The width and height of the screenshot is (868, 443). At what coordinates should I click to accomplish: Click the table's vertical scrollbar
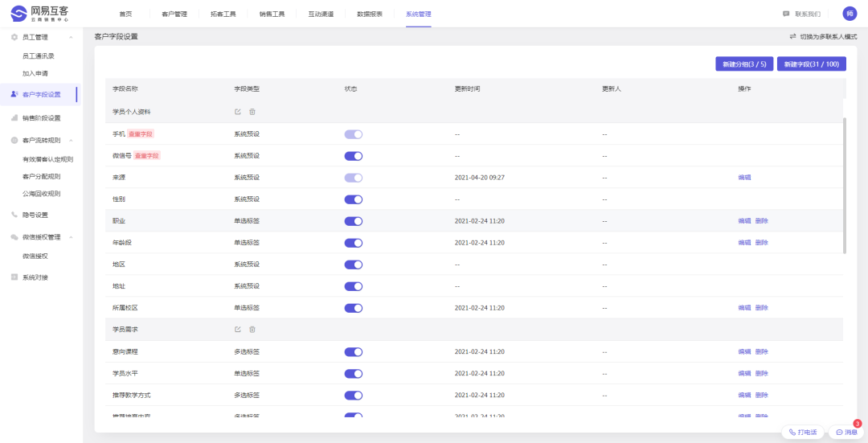844,185
